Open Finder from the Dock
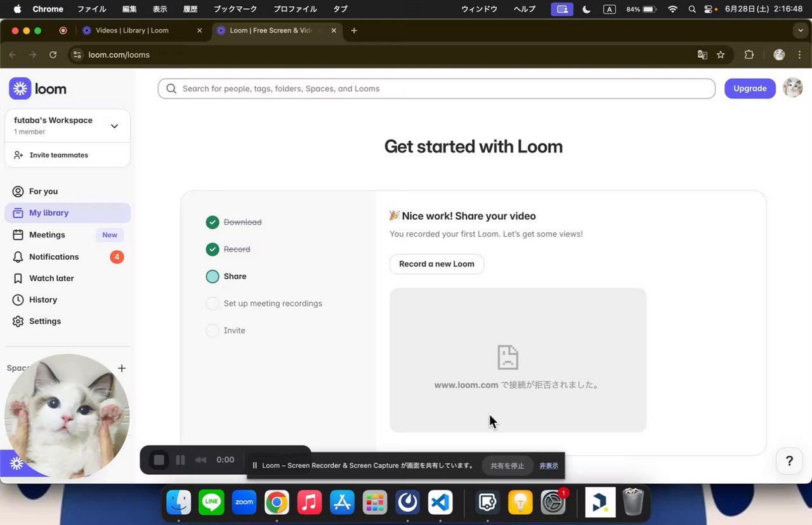Image resolution: width=812 pixels, height=525 pixels. click(x=179, y=503)
